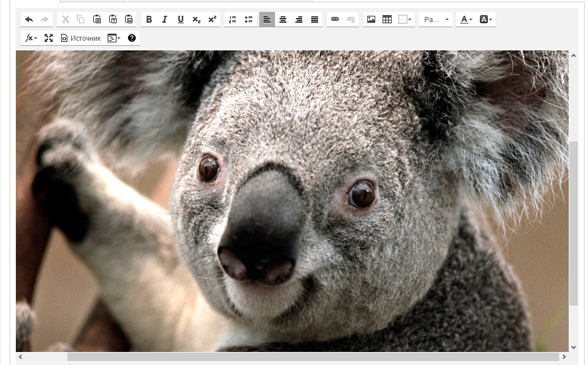Screen dimensions: 588x365
Task: Insert a bulleted list
Action: click(x=248, y=19)
